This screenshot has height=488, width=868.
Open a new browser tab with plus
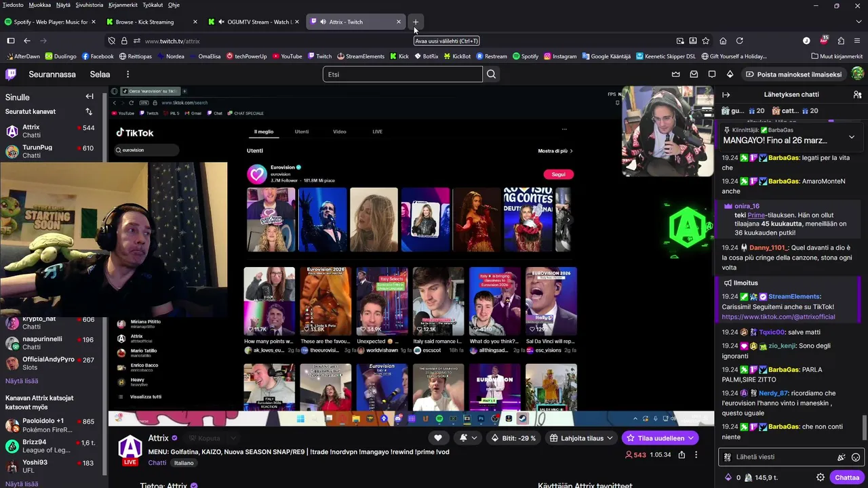click(x=416, y=22)
